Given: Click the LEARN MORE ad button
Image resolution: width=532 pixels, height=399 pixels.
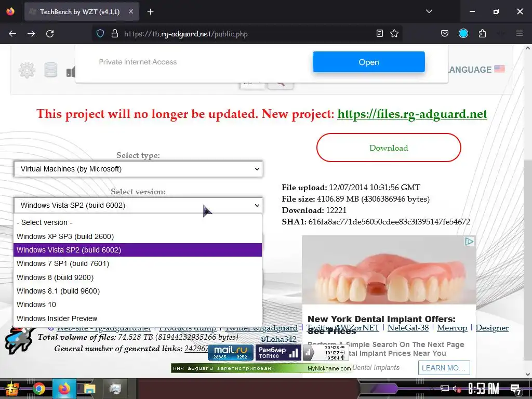Looking at the screenshot, I should [444, 368].
